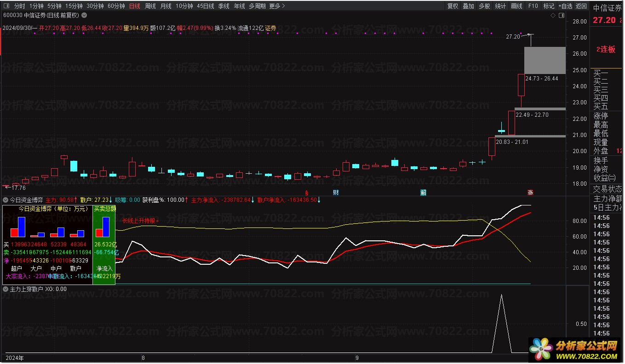Viewport: 625px width, 364px height.
Task: Collapse the 主力上穿散户 indicator panel
Action: tap(6, 289)
